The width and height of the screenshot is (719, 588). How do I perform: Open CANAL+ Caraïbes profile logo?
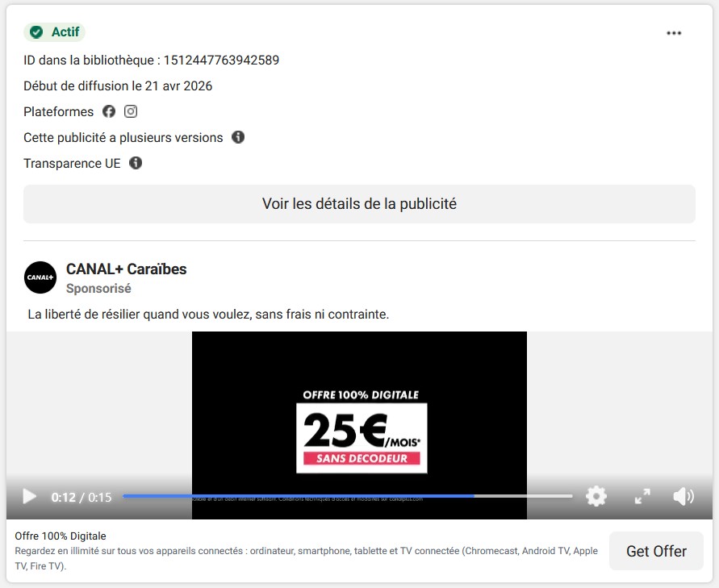(x=40, y=277)
